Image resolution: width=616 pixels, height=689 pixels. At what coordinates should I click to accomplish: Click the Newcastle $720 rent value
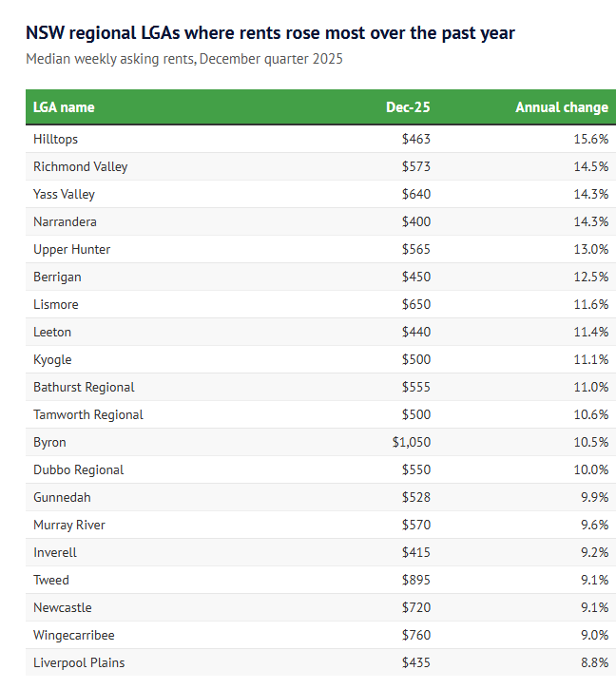[x=416, y=607]
